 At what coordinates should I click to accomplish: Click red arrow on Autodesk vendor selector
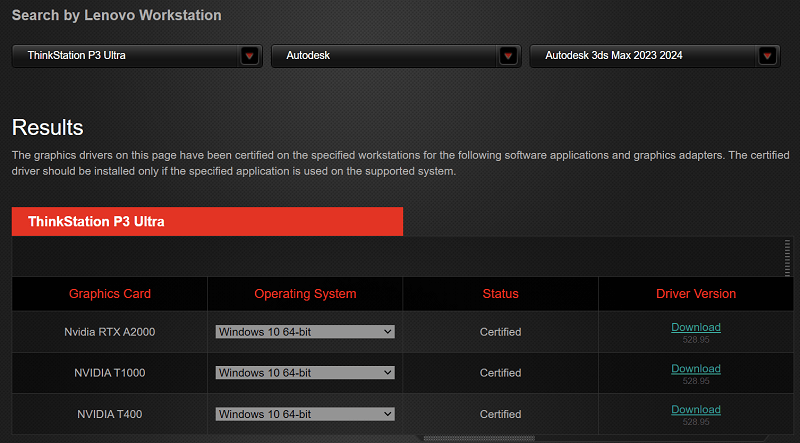pyautogui.click(x=508, y=56)
